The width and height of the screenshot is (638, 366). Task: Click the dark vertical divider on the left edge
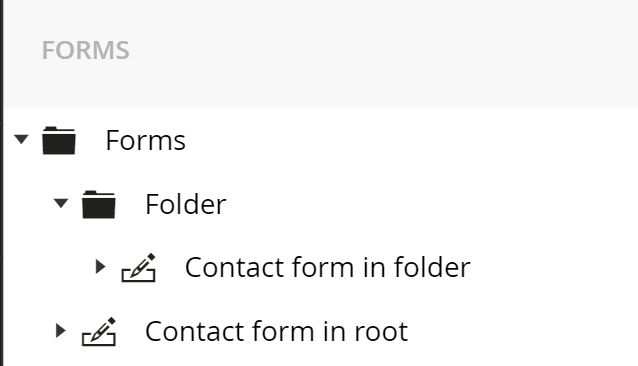tap(2, 183)
